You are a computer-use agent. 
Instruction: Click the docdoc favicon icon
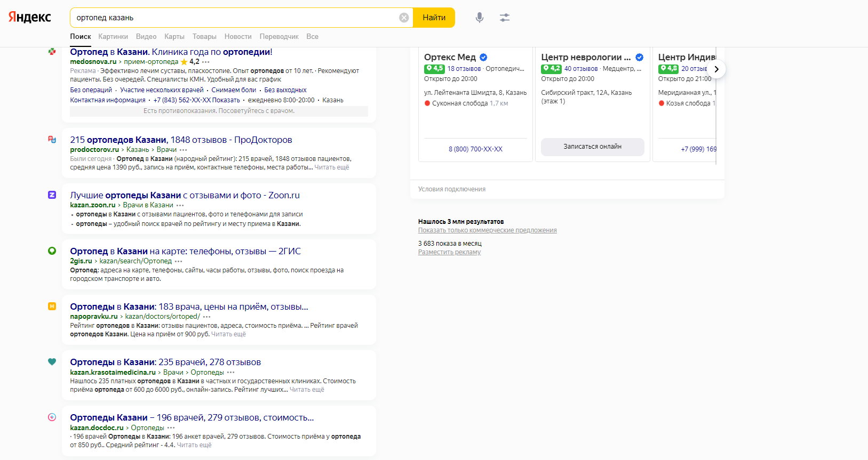(52, 417)
